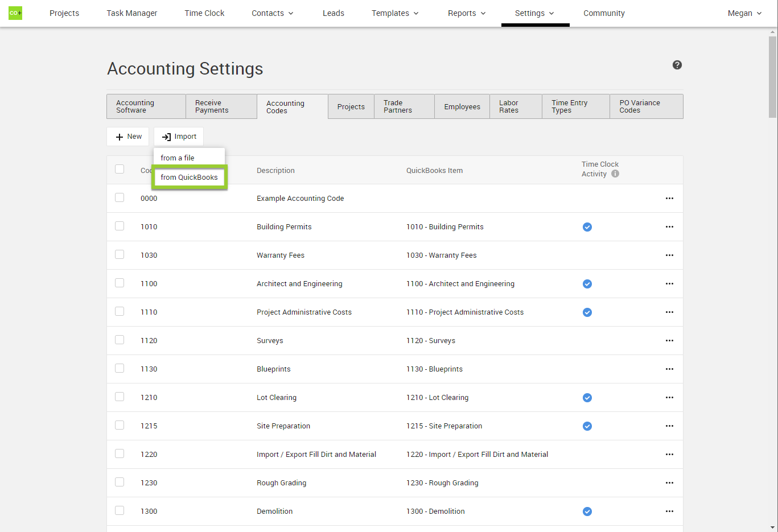This screenshot has width=778, height=532.
Task: Click the New button
Action: pos(128,137)
